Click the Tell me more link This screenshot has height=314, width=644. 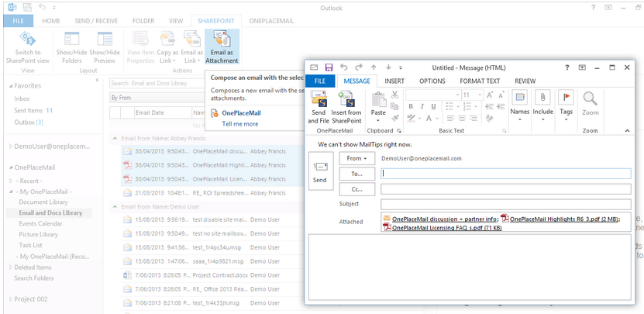[239, 124]
